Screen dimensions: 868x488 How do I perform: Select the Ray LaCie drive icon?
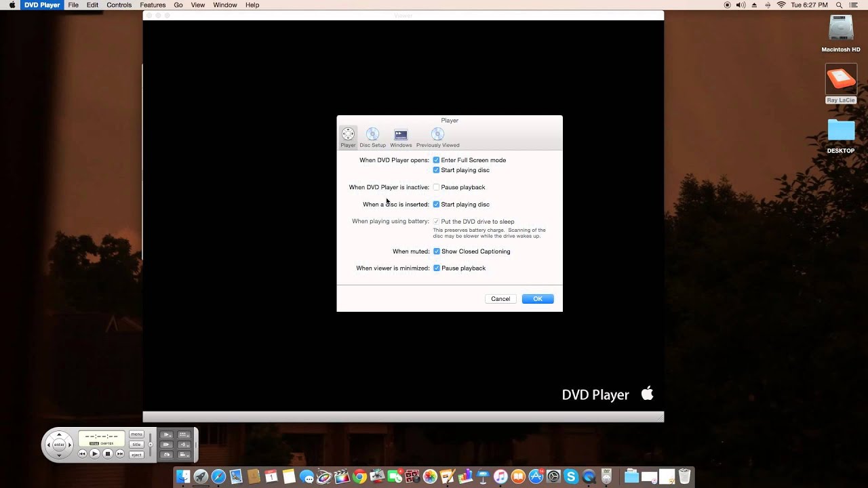(841, 84)
